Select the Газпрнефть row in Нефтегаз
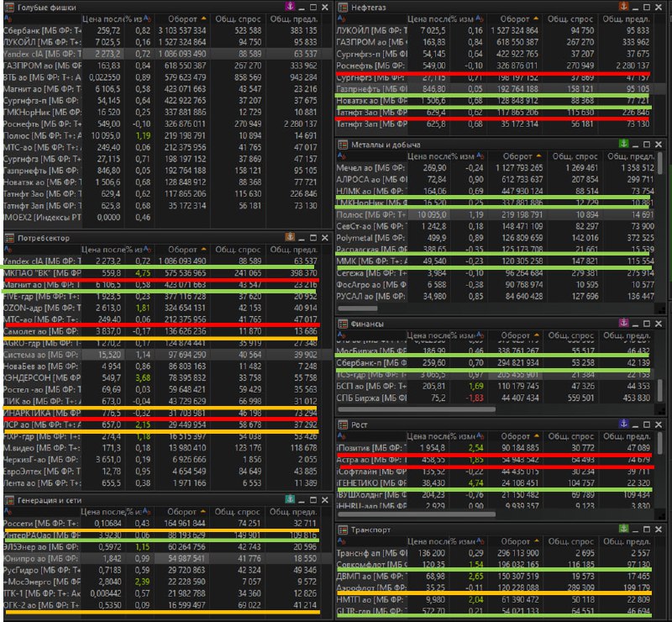This screenshot has width=672, height=622. click(500, 89)
